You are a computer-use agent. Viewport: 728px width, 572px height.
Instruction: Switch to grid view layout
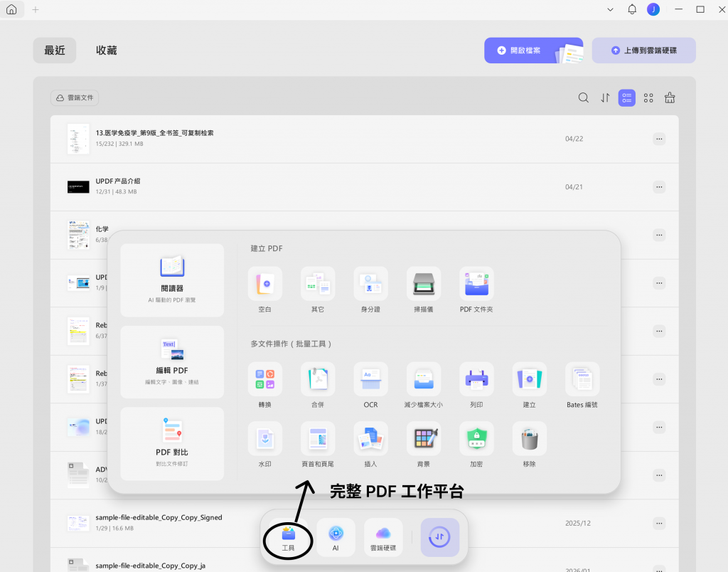(648, 97)
